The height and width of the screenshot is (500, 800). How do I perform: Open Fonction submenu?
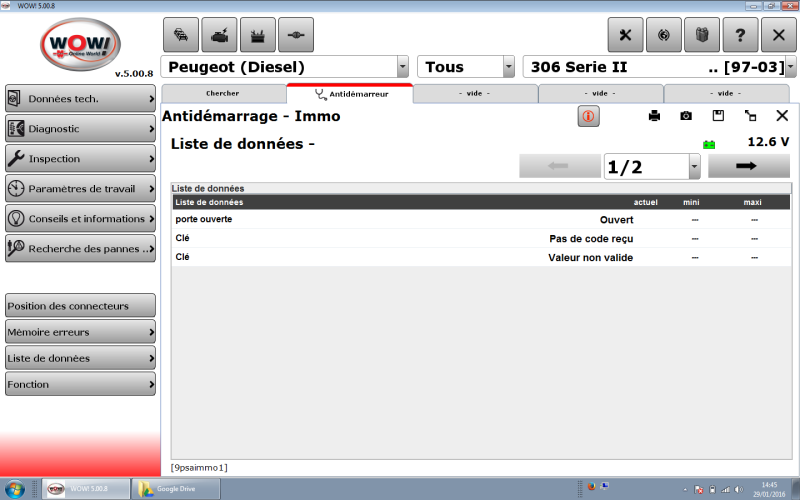tap(80, 384)
